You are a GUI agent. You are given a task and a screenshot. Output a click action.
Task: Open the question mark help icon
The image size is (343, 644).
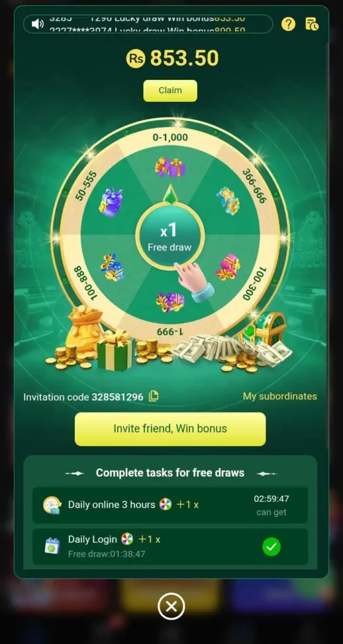[x=288, y=24]
